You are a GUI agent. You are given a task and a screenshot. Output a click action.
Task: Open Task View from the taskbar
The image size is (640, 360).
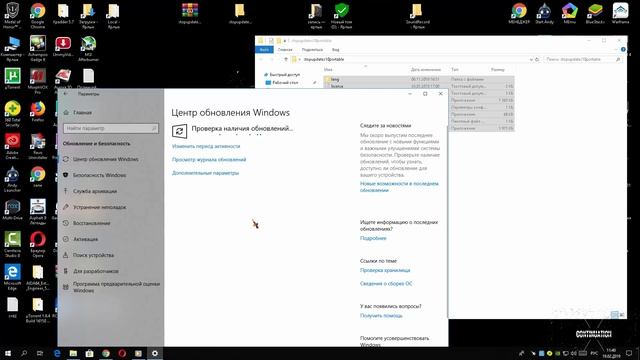click(x=40, y=353)
